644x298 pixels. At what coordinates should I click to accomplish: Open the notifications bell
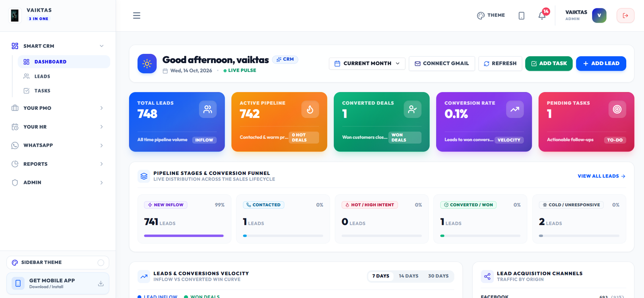(542, 15)
